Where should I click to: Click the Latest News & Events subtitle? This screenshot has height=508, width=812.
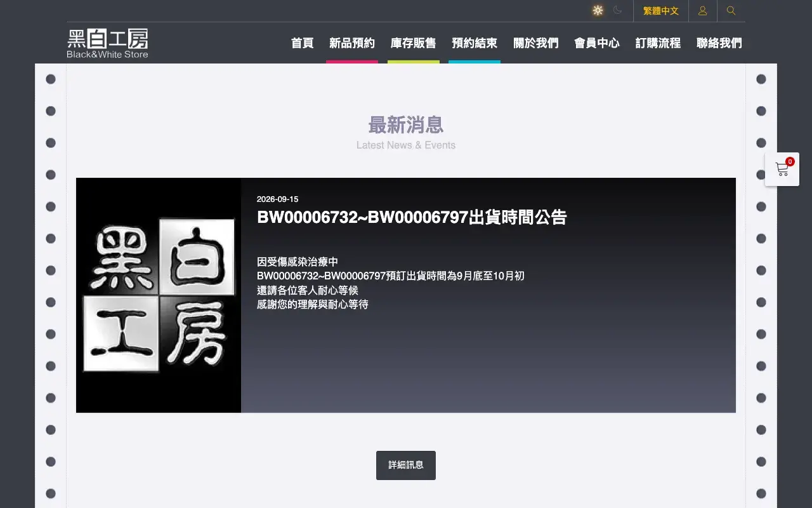tap(406, 145)
